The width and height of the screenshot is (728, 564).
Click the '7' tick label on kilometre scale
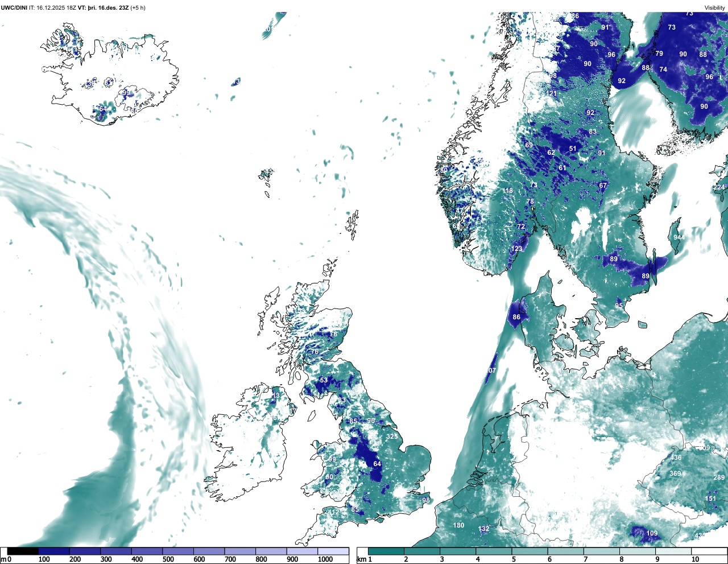(586, 559)
